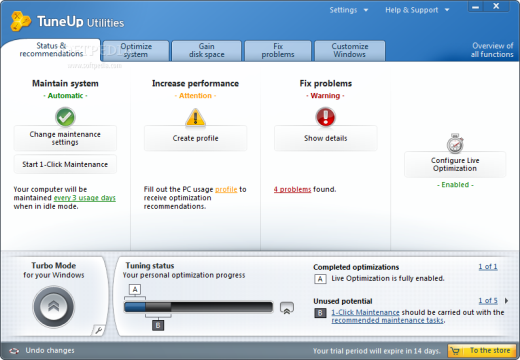The image size is (520, 360).
Task: Click the yellow warning triangle Attention icon
Action: pyautogui.click(x=196, y=117)
